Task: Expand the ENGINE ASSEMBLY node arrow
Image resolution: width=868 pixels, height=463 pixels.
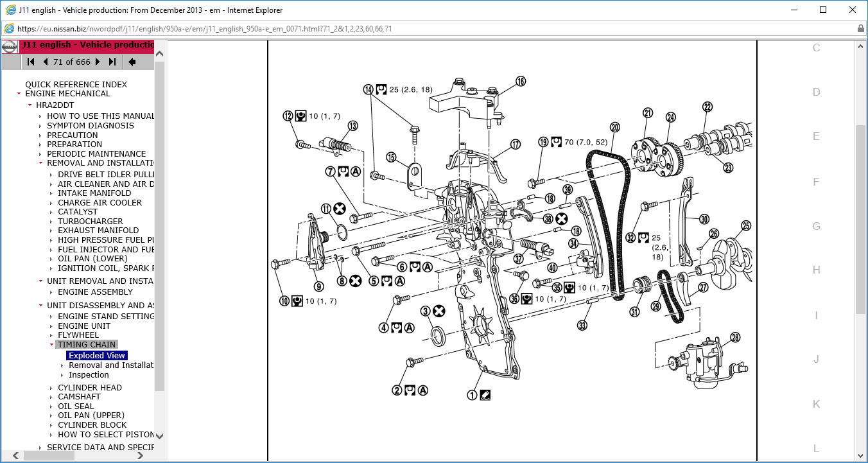Action: 51,292
